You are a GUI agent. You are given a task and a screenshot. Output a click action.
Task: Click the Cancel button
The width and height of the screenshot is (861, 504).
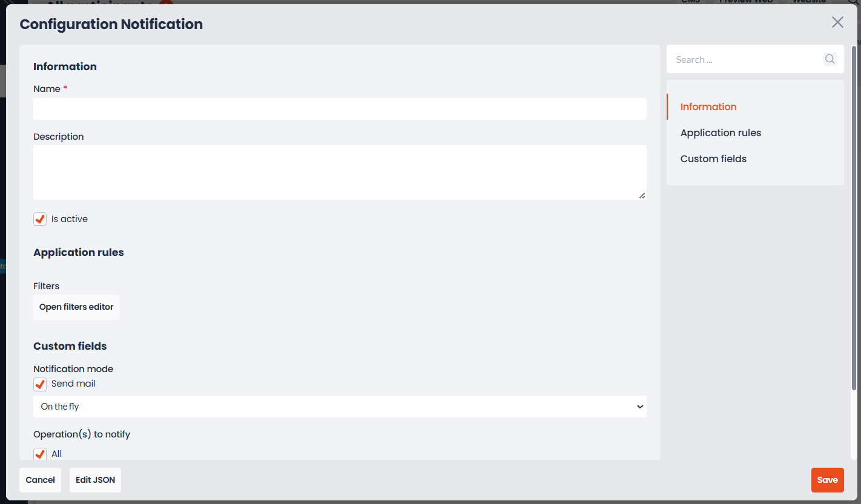[40, 480]
